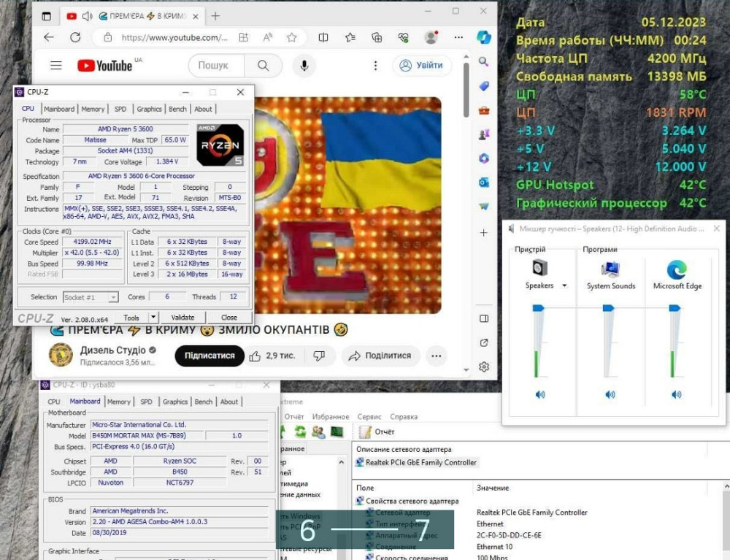Like the video with thumbs-up icon

click(255, 356)
